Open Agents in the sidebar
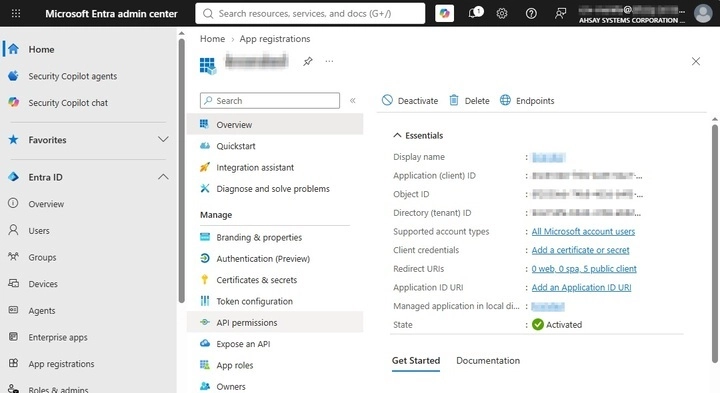Viewport: 720px width, 393px height. click(x=42, y=311)
